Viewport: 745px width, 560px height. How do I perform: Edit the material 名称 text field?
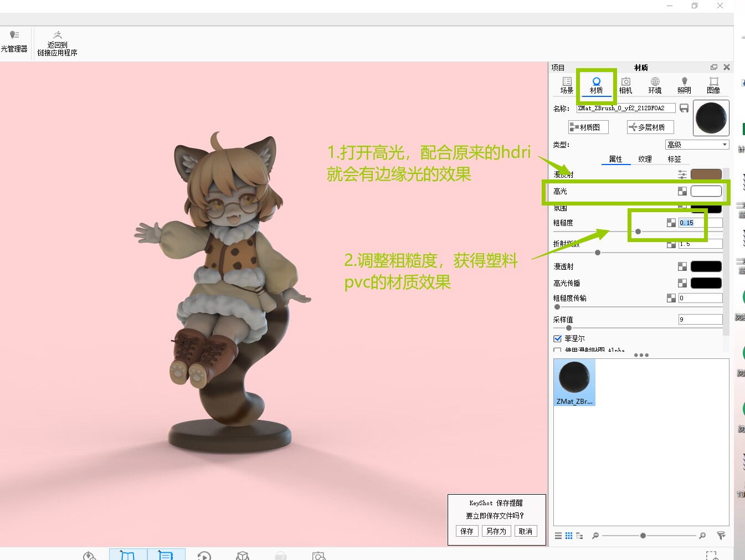[x=626, y=108]
